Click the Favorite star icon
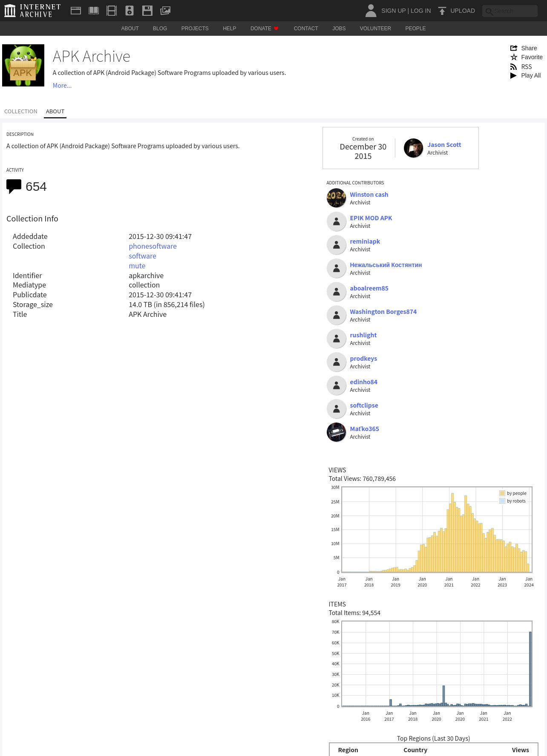547x756 pixels. [514, 57]
